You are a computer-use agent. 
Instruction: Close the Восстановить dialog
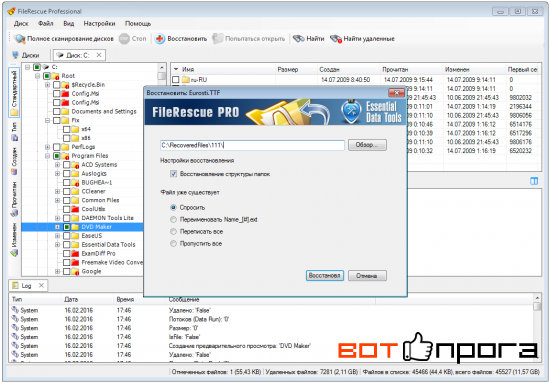click(396, 93)
